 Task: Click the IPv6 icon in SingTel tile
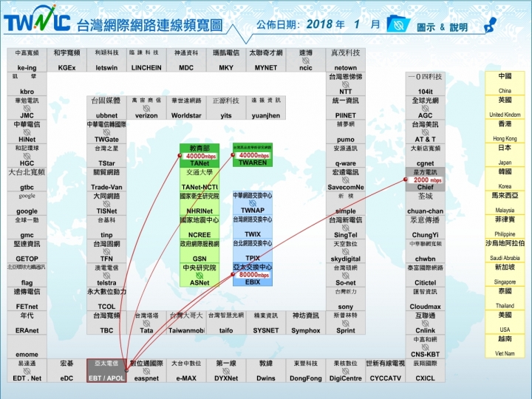[x=345, y=228]
